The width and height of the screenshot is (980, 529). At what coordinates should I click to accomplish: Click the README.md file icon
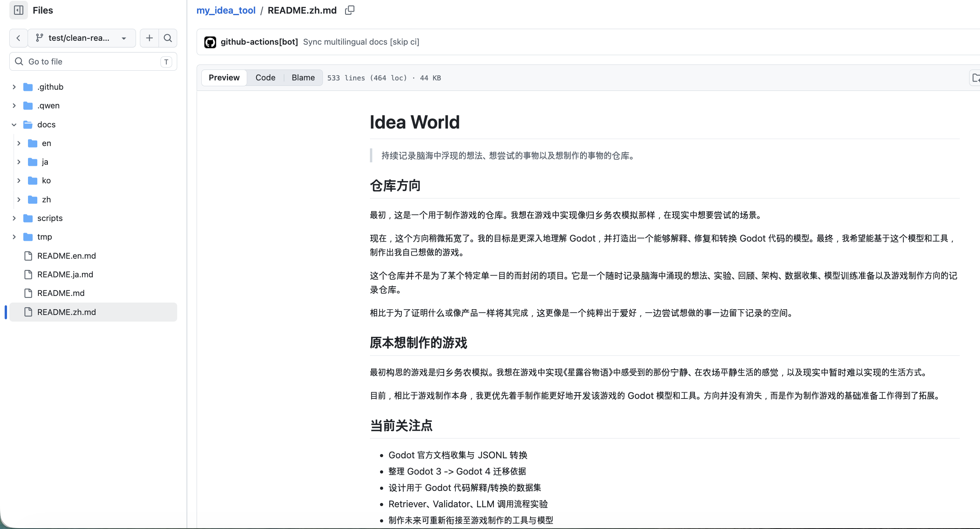[28, 293]
